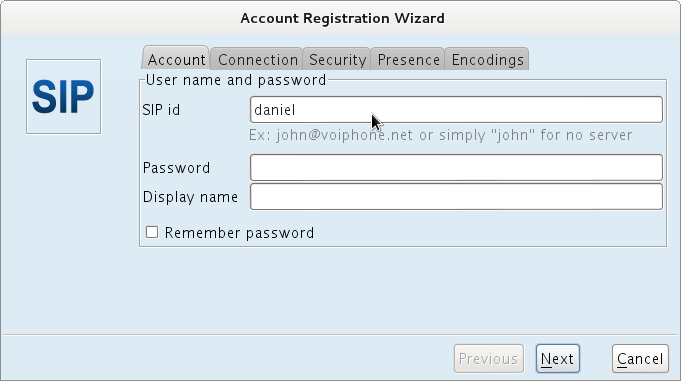Click the SIP protocol logo image
Image resolution: width=681 pixels, height=381 pixels.
click(63, 96)
